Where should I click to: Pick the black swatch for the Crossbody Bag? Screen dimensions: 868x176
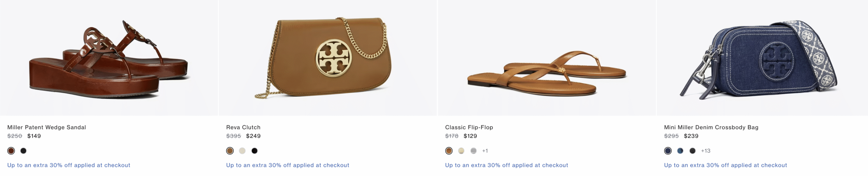pyautogui.click(x=692, y=151)
